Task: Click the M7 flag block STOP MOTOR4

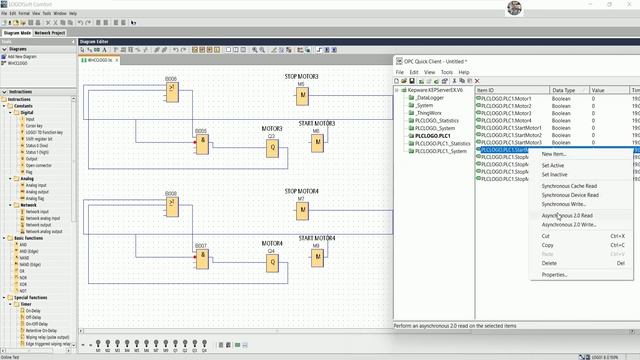Action: pos(302,211)
